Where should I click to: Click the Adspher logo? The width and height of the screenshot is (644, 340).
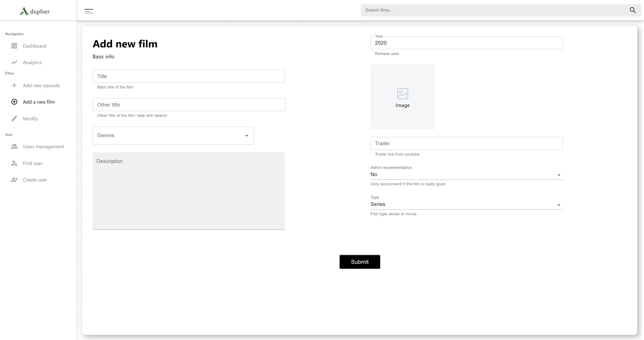tap(35, 11)
